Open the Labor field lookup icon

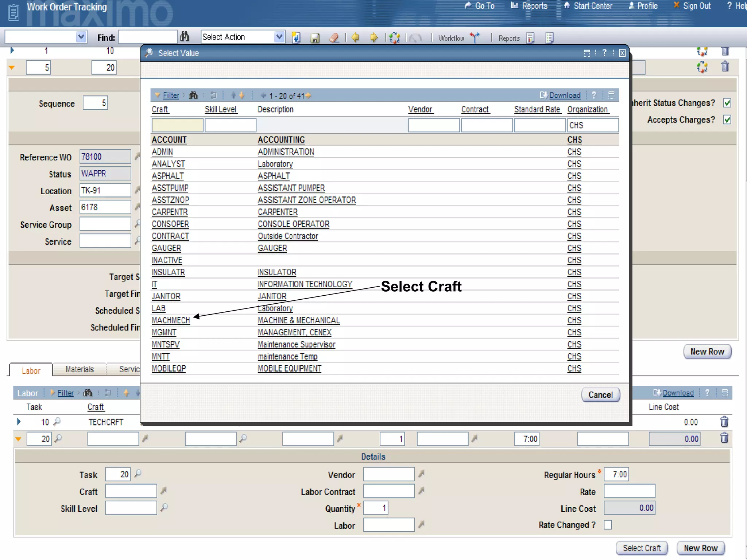click(421, 524)
